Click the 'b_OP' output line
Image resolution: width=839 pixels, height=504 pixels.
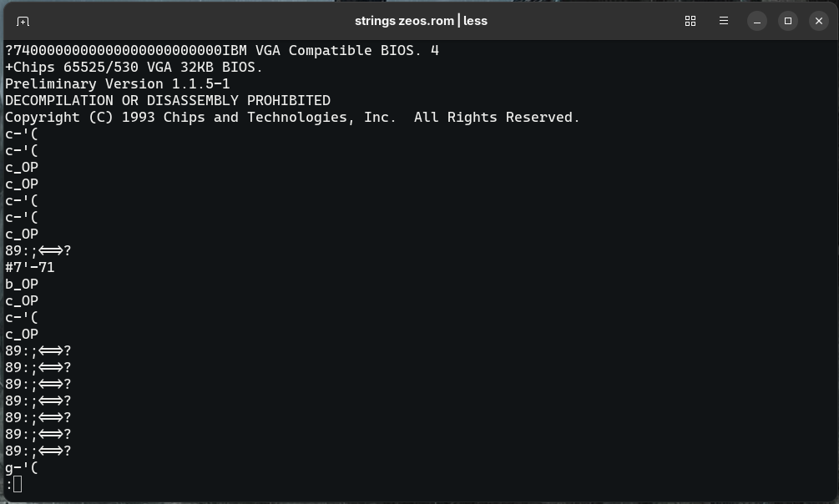pos(22,284)
